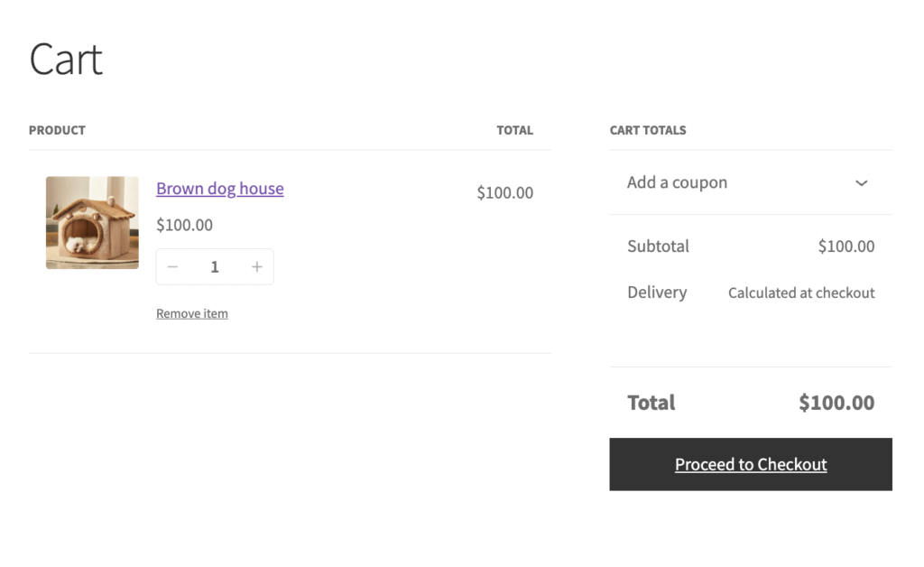Click the line total $100.00 in product row
924x567 pixels.
pos(504,192)
